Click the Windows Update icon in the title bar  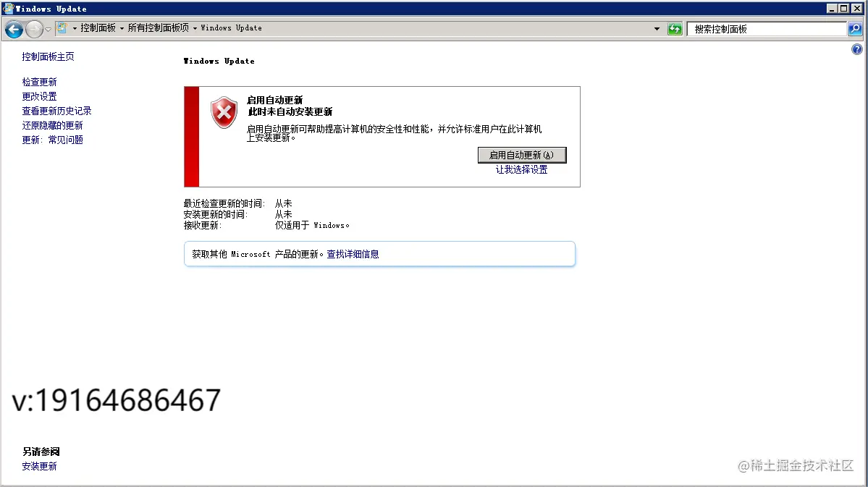pos(7,8)
